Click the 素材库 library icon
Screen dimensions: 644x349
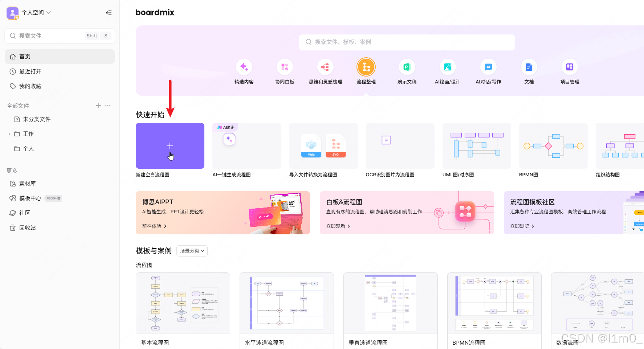[13, 184]
